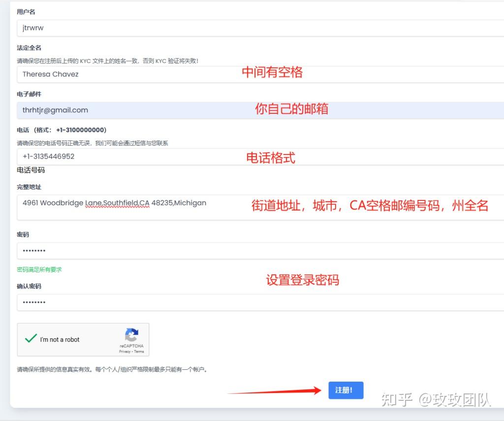Select the full address input field

(148, 207)
